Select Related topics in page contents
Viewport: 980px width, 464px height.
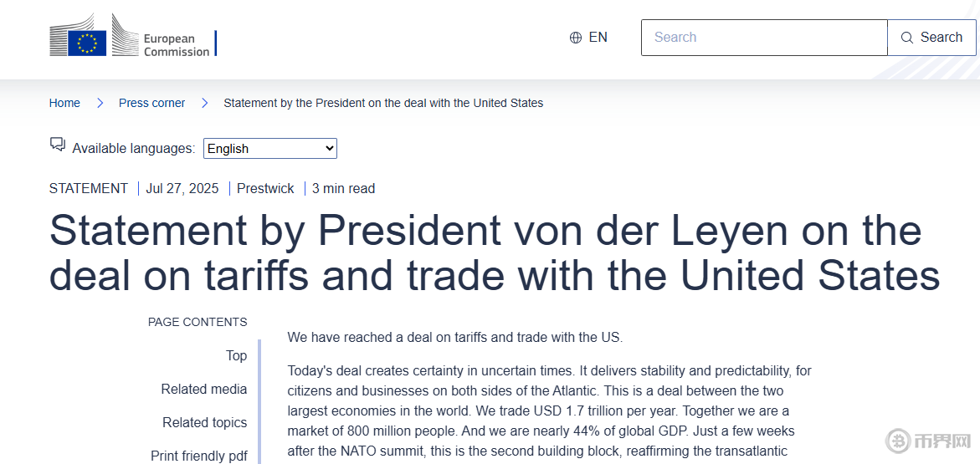point(205,422)
